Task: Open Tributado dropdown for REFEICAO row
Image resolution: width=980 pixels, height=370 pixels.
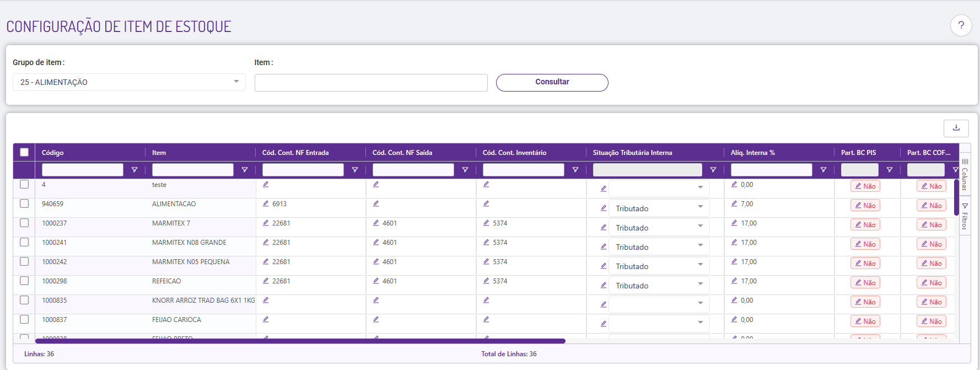Action: click(659, 285)
